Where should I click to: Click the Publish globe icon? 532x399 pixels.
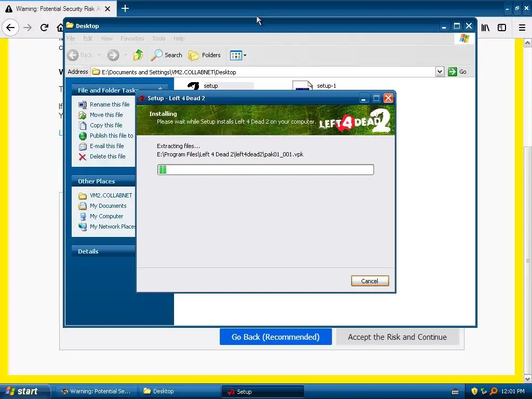coord(83,136)
